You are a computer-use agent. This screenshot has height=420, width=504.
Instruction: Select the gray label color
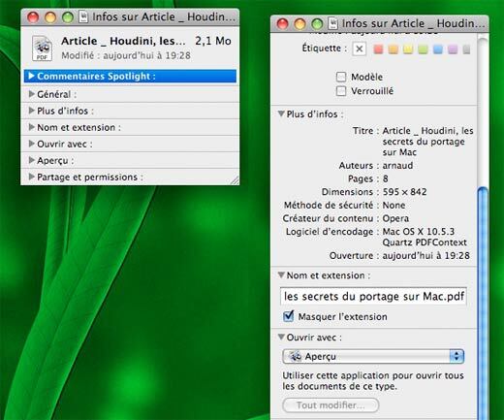[x=466, y=49]
